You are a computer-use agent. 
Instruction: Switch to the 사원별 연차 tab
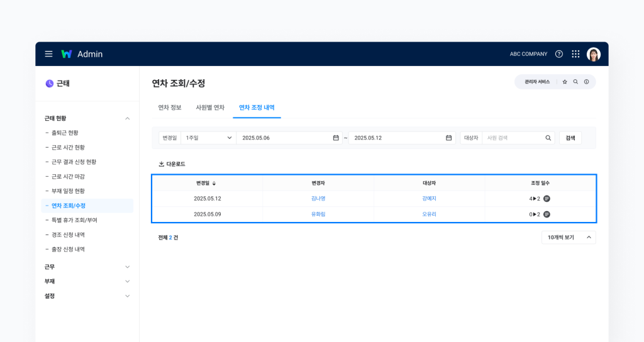[x=210, y=107]
